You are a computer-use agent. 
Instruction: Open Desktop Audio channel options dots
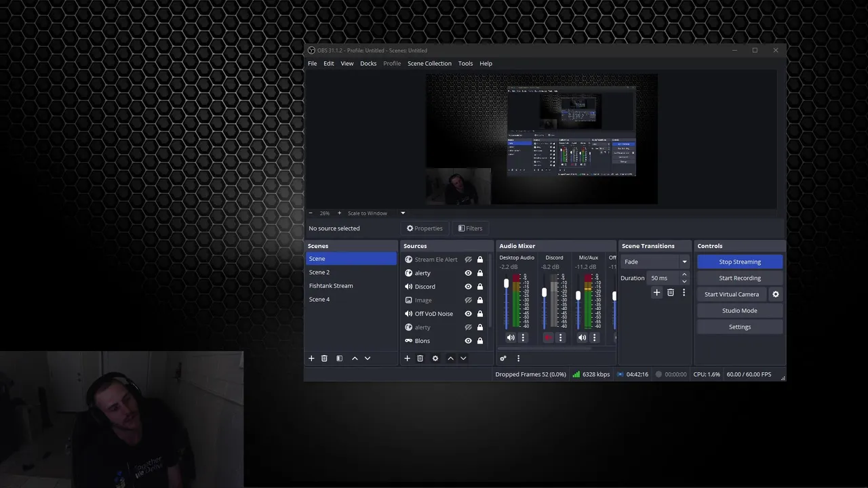[x=523, y=338]
